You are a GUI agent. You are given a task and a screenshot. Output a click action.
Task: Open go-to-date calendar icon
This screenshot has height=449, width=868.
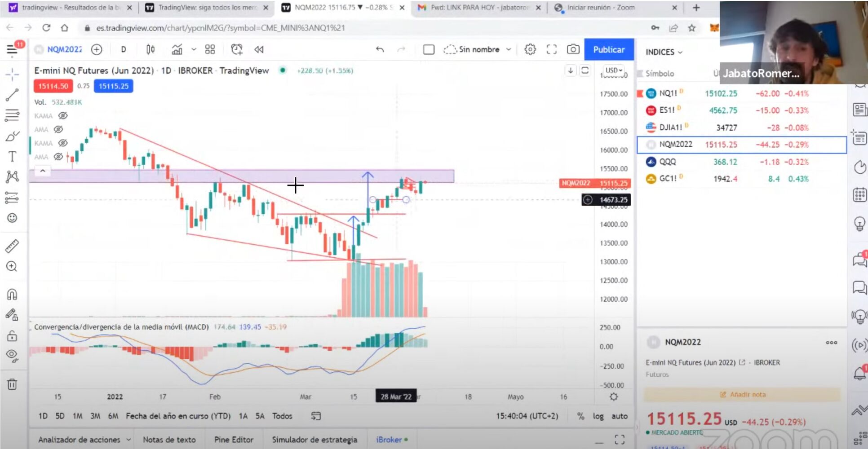[316, 416]
